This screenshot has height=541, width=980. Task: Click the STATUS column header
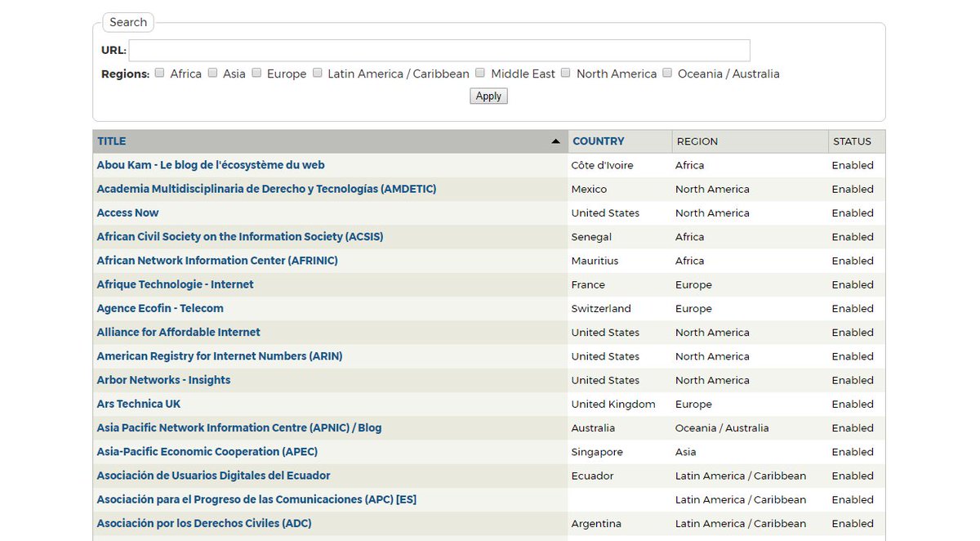852,141
